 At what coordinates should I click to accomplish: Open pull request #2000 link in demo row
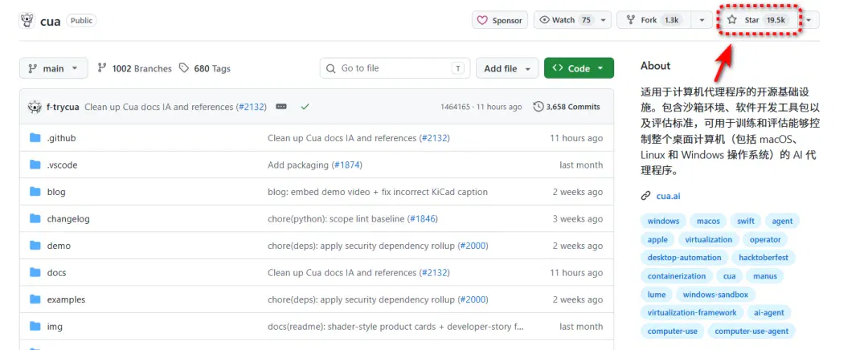click(473, 246)
